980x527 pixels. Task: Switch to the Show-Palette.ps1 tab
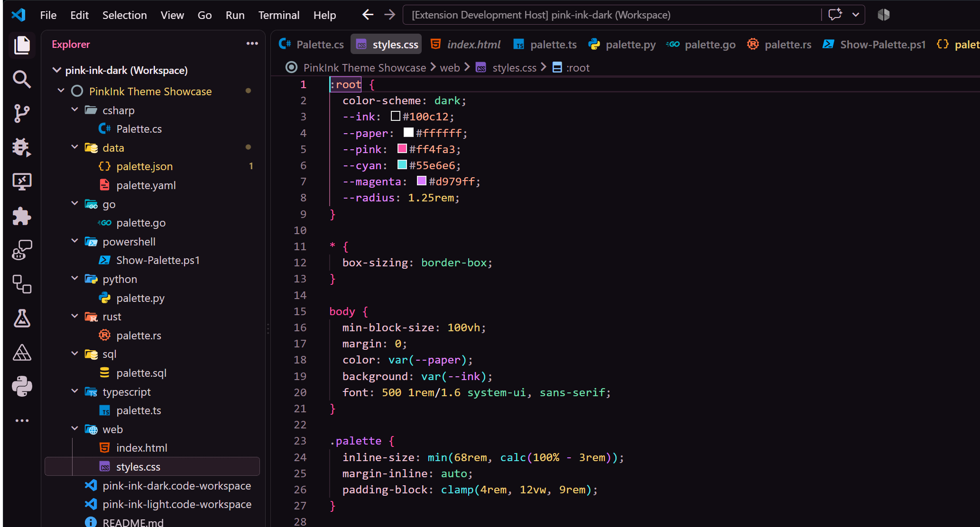point(874,45)
